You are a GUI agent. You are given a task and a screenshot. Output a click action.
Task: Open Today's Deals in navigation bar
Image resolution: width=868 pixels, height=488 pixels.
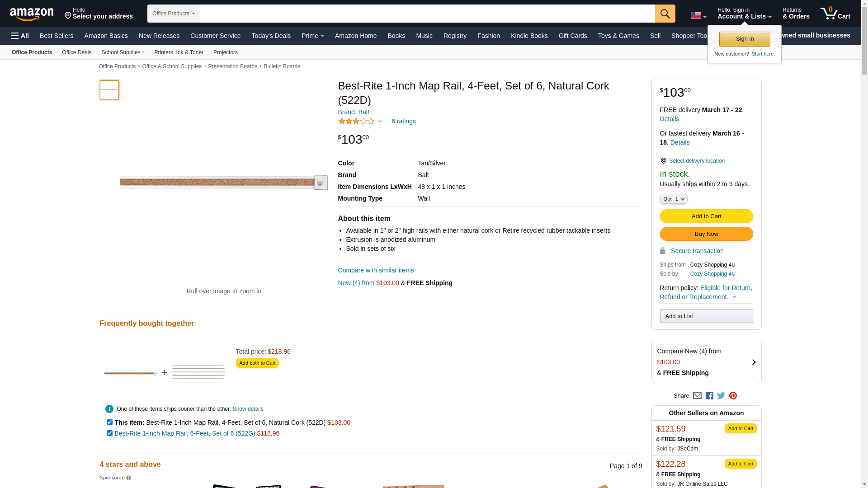point(271,36)
